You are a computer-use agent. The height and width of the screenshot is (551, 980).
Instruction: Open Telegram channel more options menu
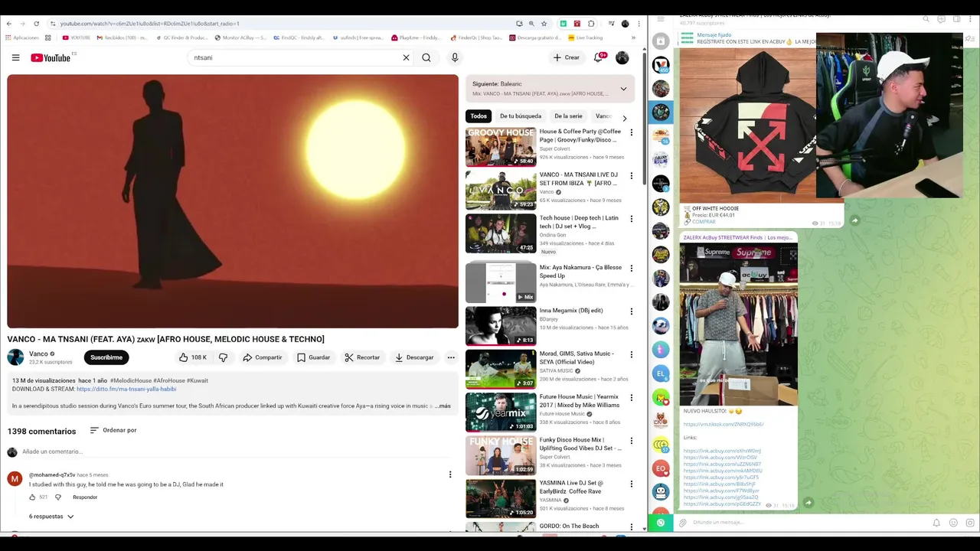tap(970, 19)
